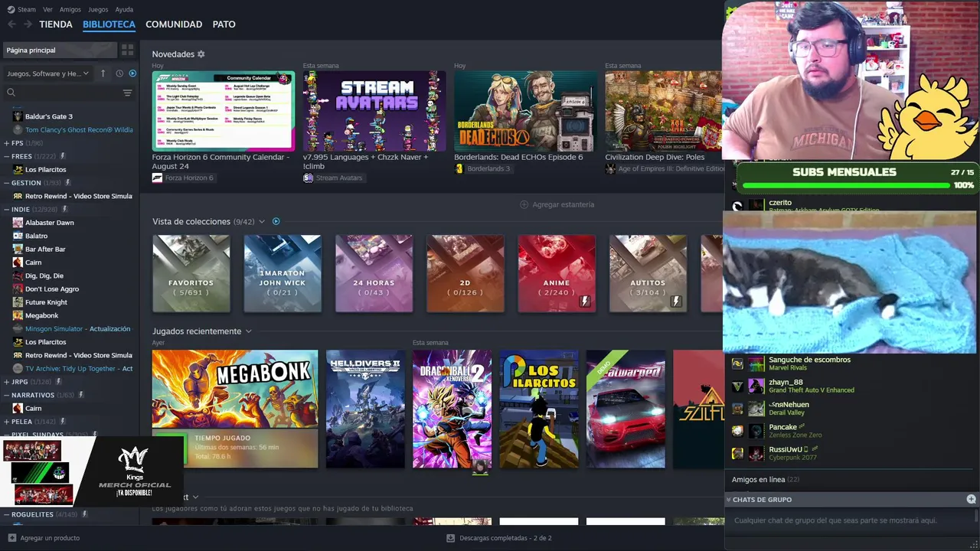Click Baldur's Gate 3 game icon
The width and height of the screenshot is (980, 551).
tap(18, 116)
